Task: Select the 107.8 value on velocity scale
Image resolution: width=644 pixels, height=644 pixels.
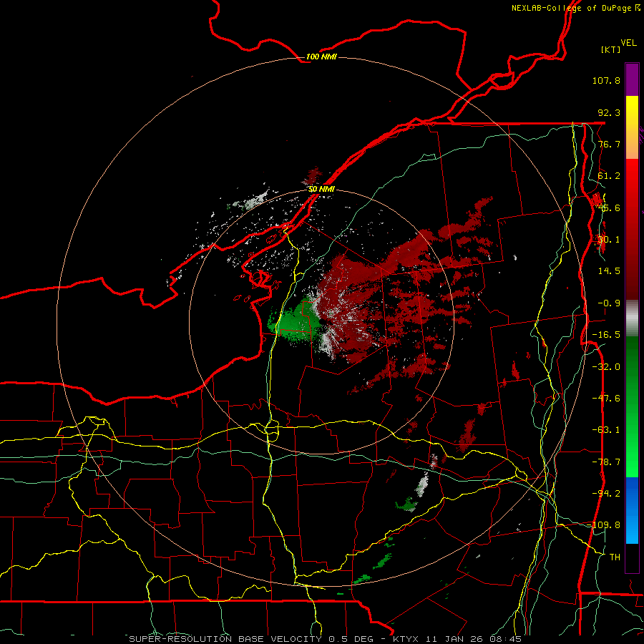Action: click(606, 80)
